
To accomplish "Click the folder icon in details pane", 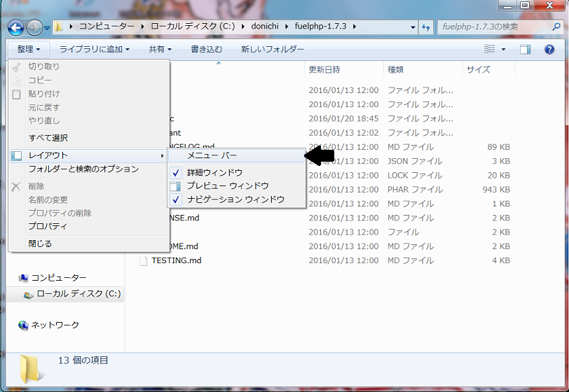I will pyautogui.click(x=31, y=369).
